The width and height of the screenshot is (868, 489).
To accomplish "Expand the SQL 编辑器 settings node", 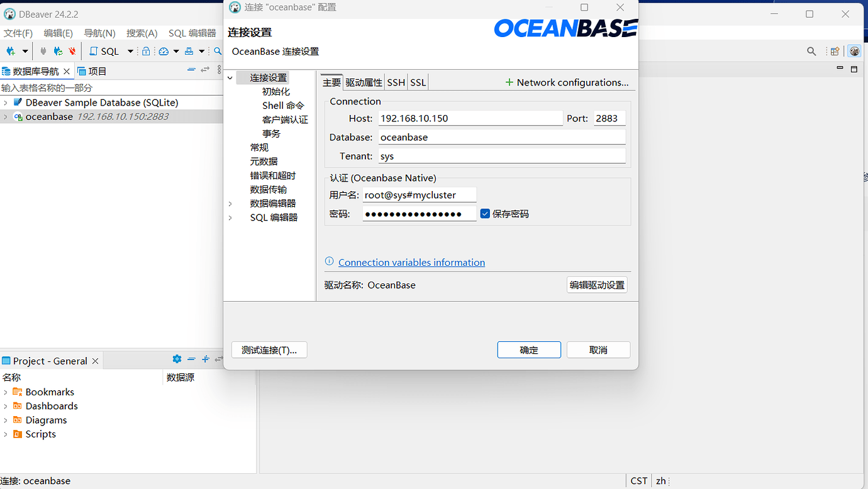I will tap(230, 217).
